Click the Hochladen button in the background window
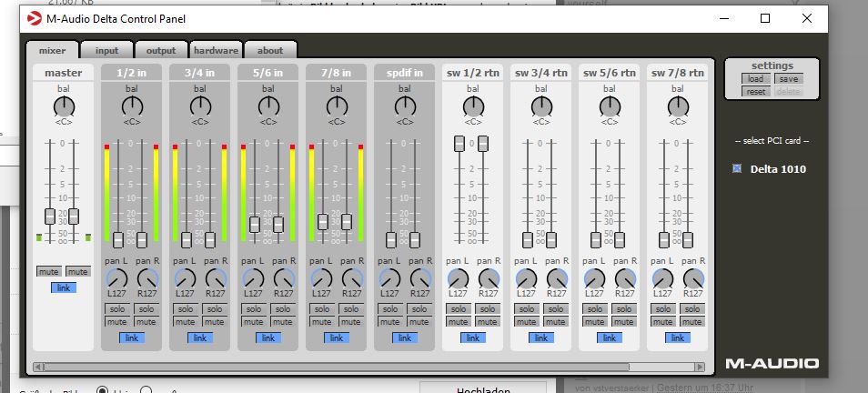The width and height of the screenshot is (868, 393). click(483, 389)
